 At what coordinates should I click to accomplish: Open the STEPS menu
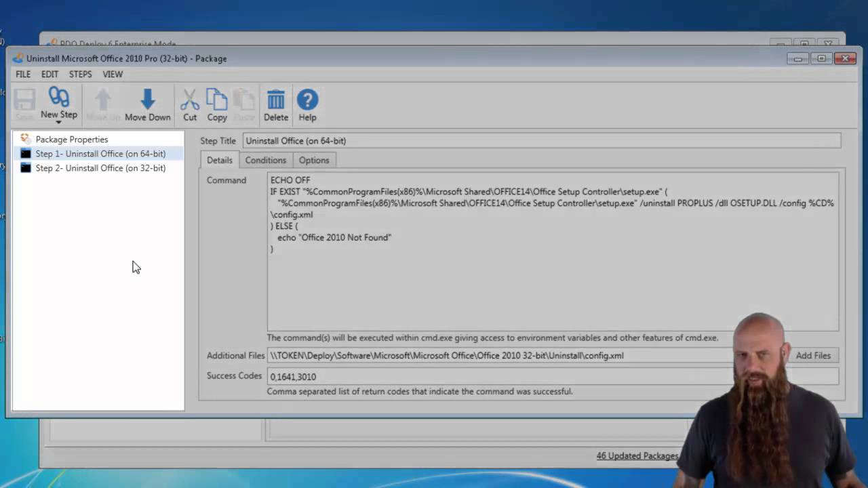[80, 74]
